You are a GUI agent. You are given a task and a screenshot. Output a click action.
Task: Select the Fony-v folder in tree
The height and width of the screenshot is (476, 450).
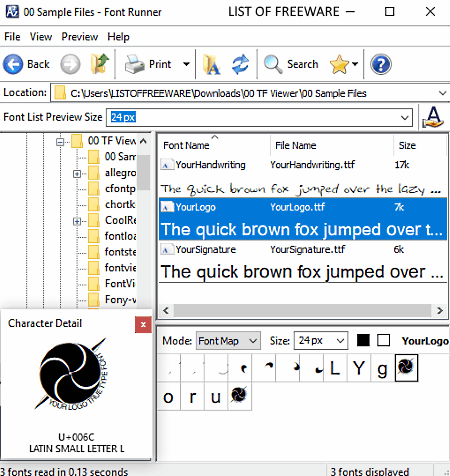click(113, 300)
